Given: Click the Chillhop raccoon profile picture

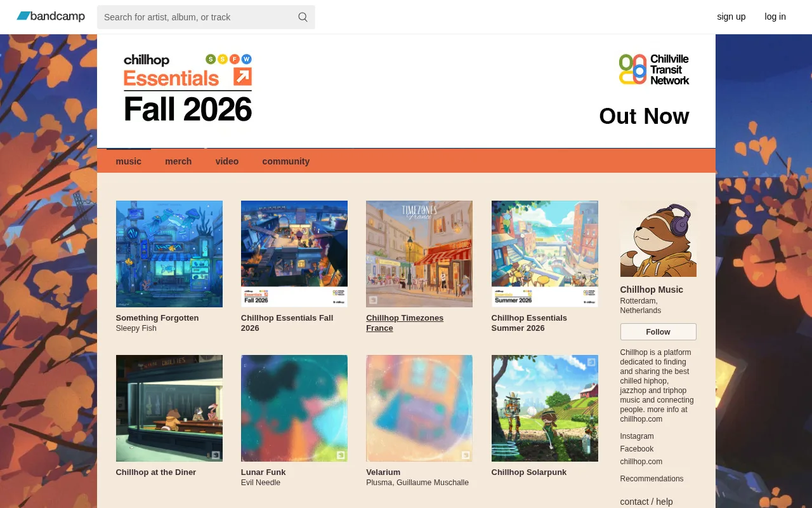Looking at the screenshot, I should click(x=658, y=239).
